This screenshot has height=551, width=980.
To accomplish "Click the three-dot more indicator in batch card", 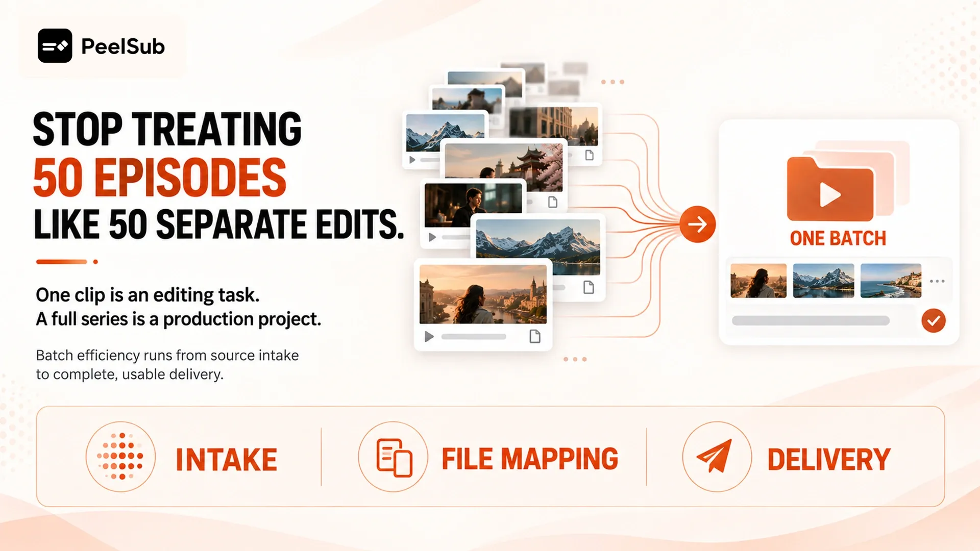I will pos(937,281).
